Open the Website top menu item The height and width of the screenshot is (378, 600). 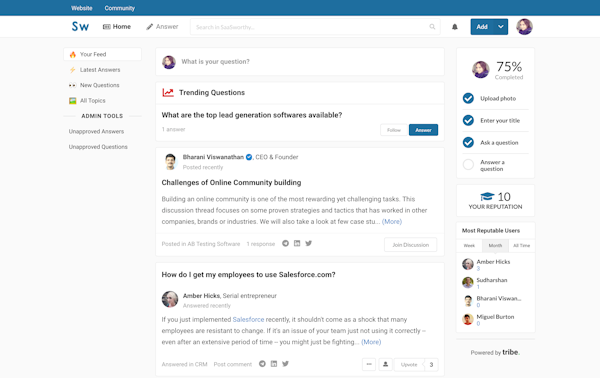tap(82, 8)
